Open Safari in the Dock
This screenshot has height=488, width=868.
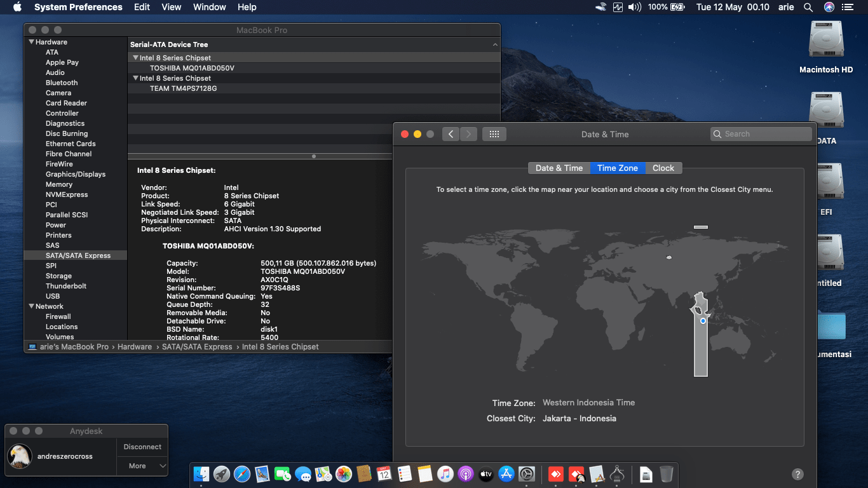click(x=242, y=473)
